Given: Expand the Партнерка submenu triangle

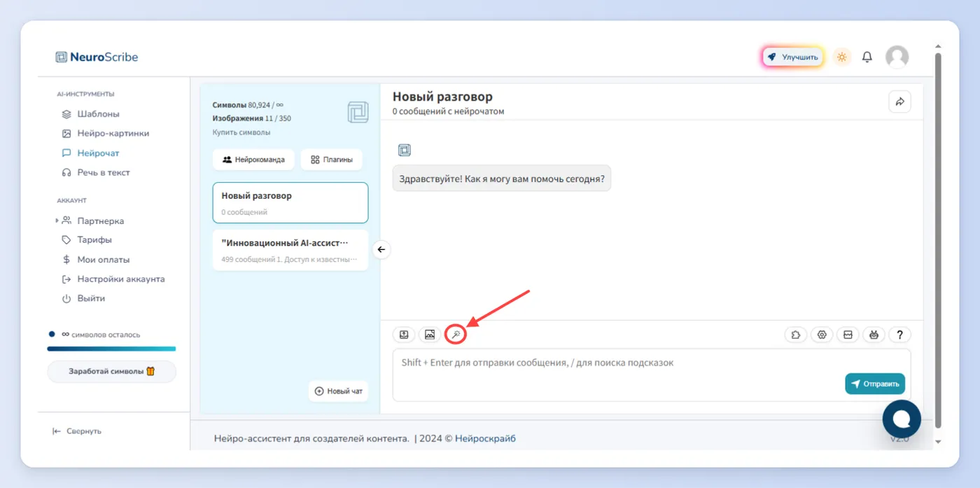Looking at the screenshot, I should point(57,221).
